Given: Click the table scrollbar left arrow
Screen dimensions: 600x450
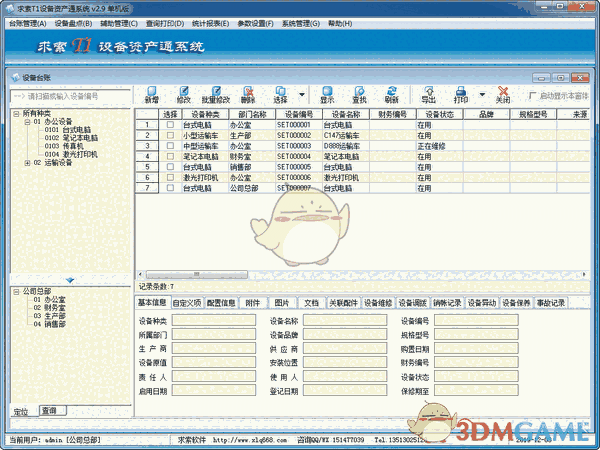Looking at the screenshot, I should [x=140, y=274].
